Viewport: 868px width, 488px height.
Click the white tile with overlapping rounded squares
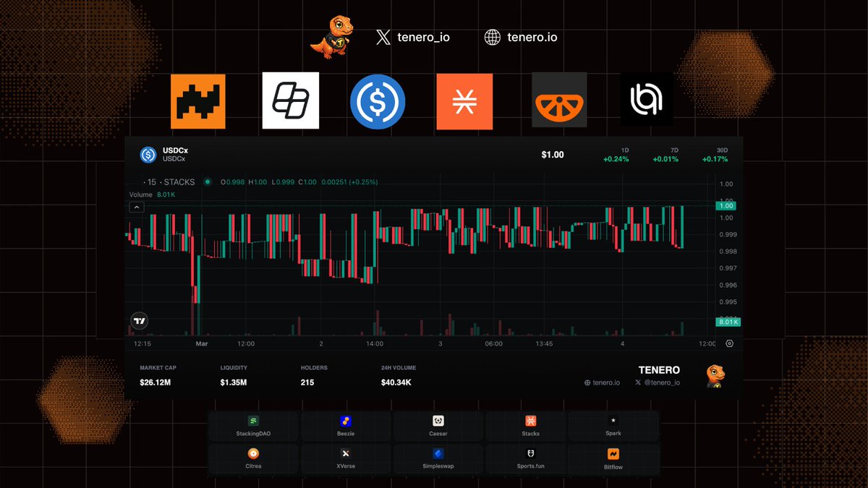coord(291,101)
